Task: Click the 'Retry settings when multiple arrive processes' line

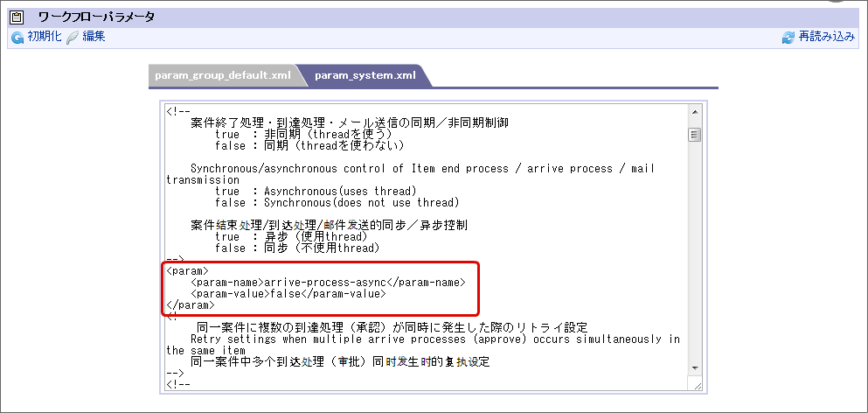Action: [x=435, y=339]
